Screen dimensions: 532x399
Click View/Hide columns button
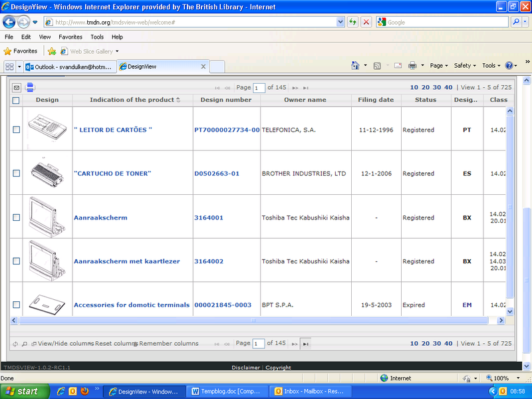(63, 344)
